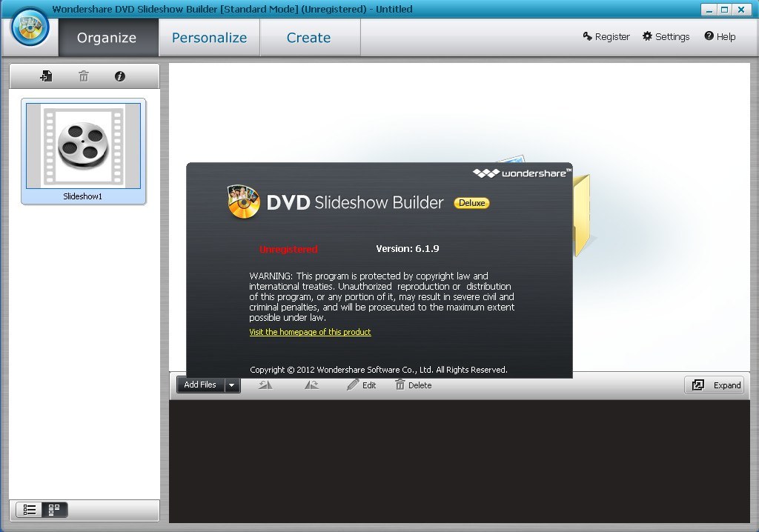Visit the homepage of this product link
This screenshot has height=532, width=759.
[310, 332]
